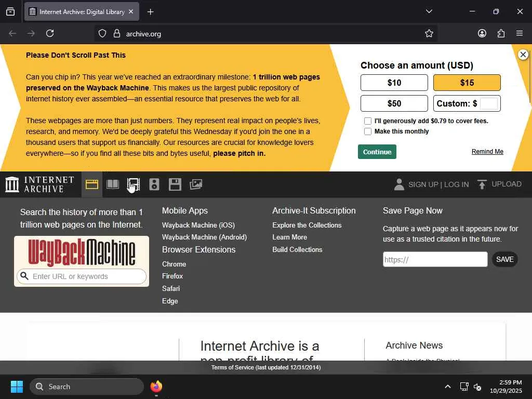This screenshot has width=532, height=399.
Task: Open the Texts book icon
Action: pyautogui.click(x=113, y=184)
